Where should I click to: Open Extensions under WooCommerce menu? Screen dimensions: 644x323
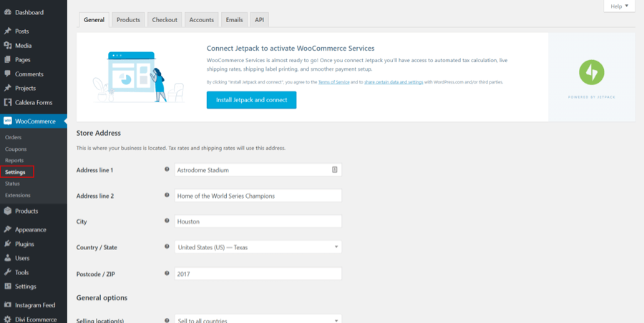[x=18, y=195]
